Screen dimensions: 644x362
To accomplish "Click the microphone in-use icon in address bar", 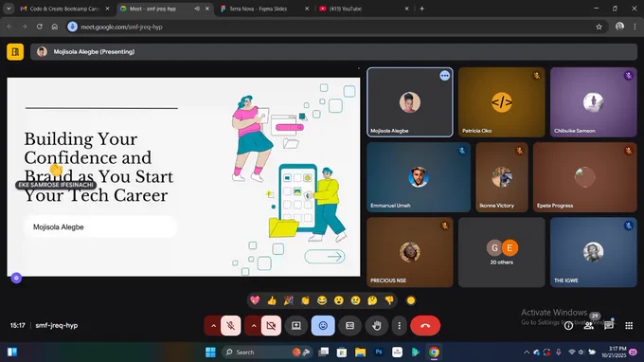I will [x=72, y=27].
